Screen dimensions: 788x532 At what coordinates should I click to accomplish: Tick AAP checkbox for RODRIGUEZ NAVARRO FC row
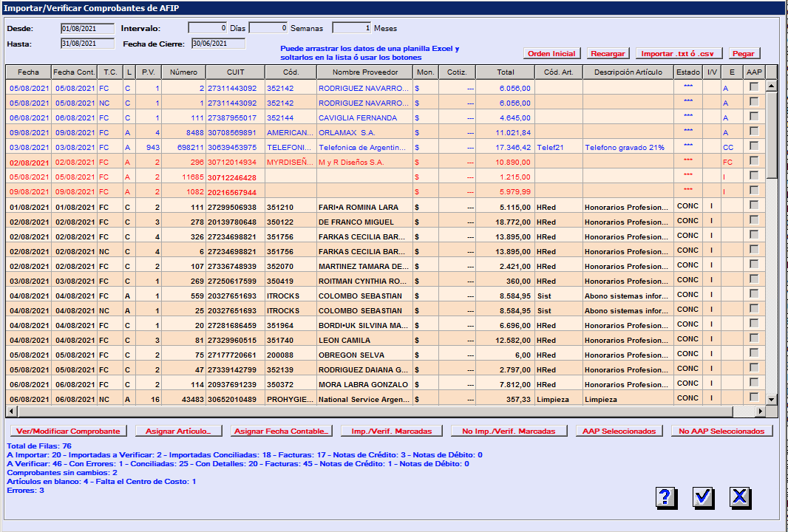754,87
